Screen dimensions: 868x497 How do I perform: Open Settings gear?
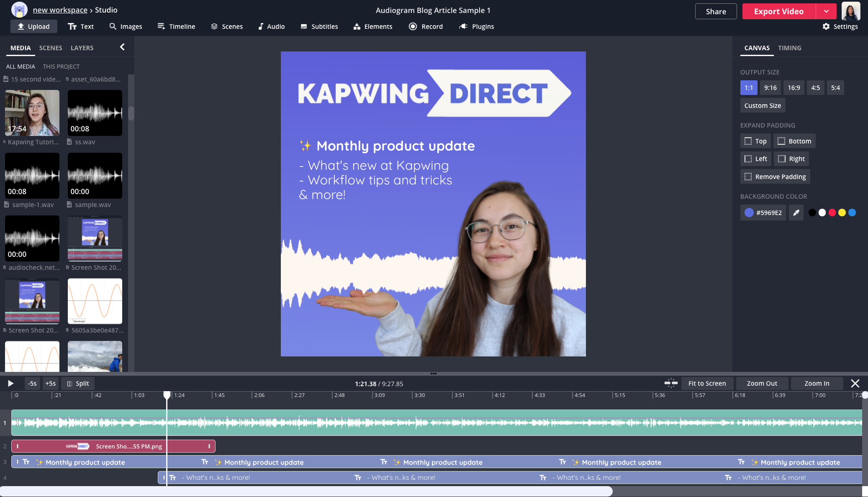[x=840, y=26]
